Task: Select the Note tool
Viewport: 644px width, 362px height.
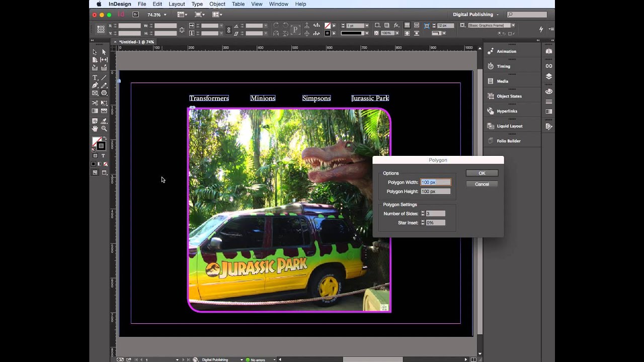Action: coord(95,121)
